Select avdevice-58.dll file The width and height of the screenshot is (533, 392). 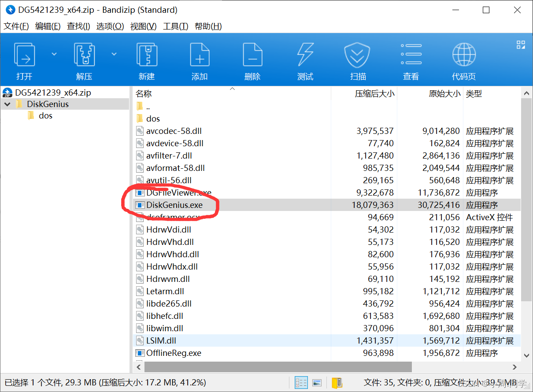pyautogui.click(x=175, y=143)
